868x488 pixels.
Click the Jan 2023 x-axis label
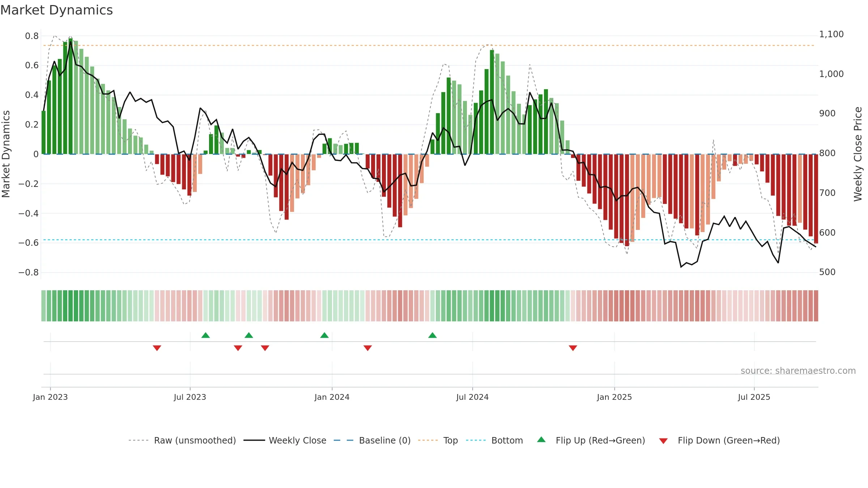50,397
